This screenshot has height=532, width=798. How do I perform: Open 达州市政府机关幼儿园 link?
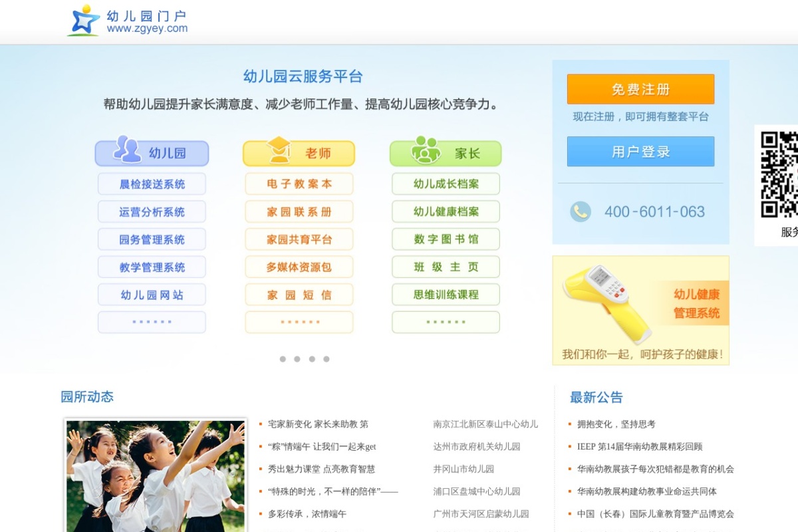click(477, 447)
